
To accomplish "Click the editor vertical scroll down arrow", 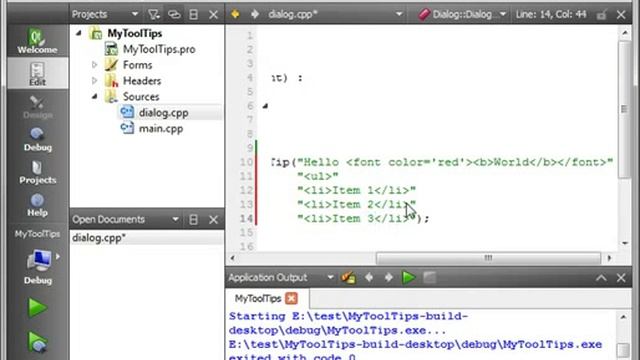I will pyautogui.click(x=625, y=243).
